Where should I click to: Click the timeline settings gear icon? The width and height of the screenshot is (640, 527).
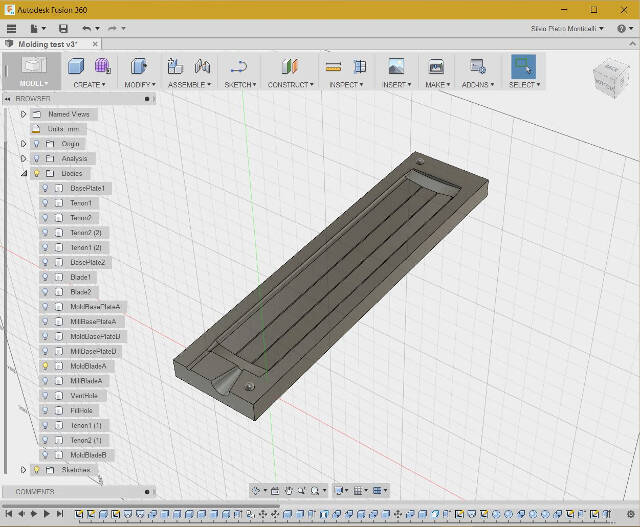pos(631,514)
